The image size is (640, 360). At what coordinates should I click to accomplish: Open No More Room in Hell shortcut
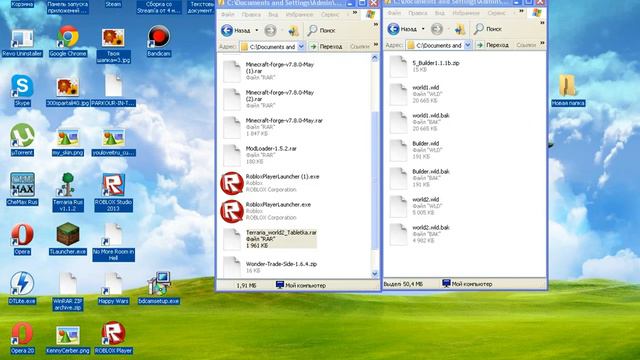113,242
